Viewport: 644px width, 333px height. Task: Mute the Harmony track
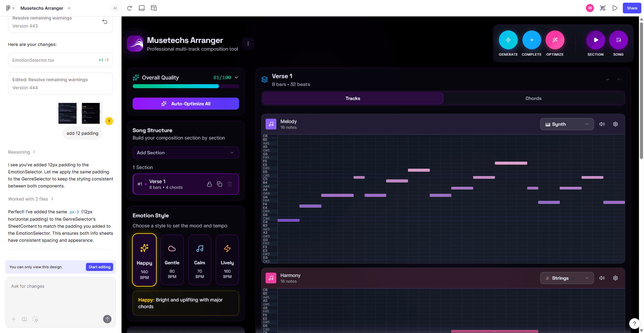pos(602,278)
